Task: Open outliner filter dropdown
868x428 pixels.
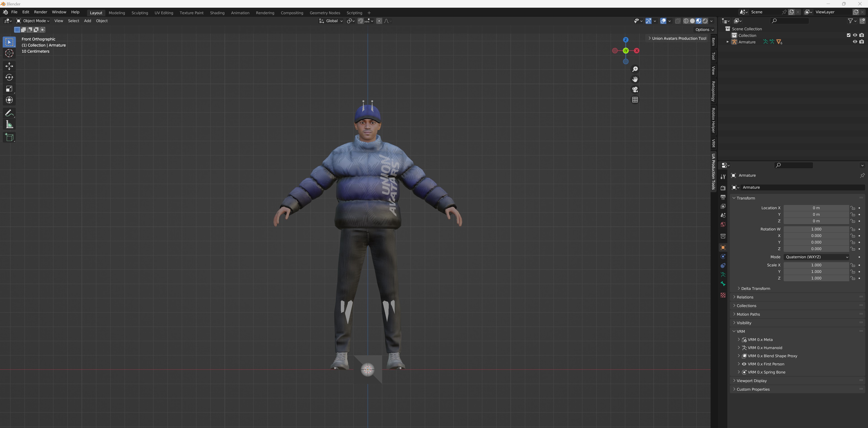Action: (x=852, y=21)
